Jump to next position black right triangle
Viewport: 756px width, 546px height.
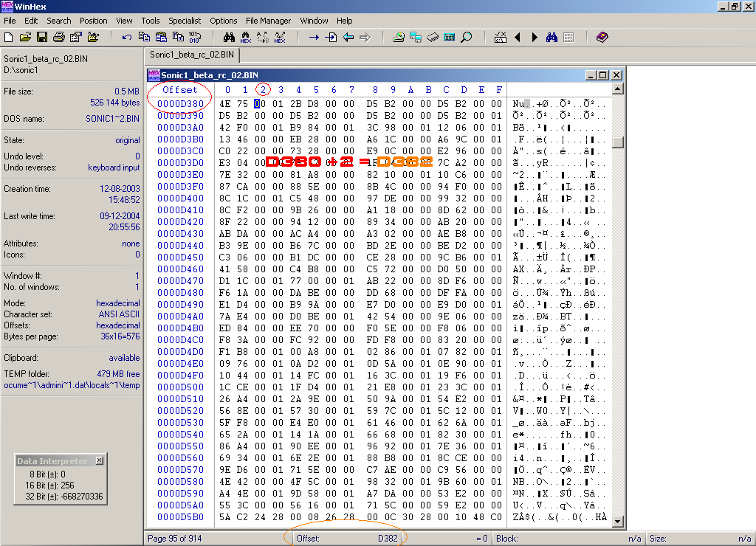[x=535, y=37]
